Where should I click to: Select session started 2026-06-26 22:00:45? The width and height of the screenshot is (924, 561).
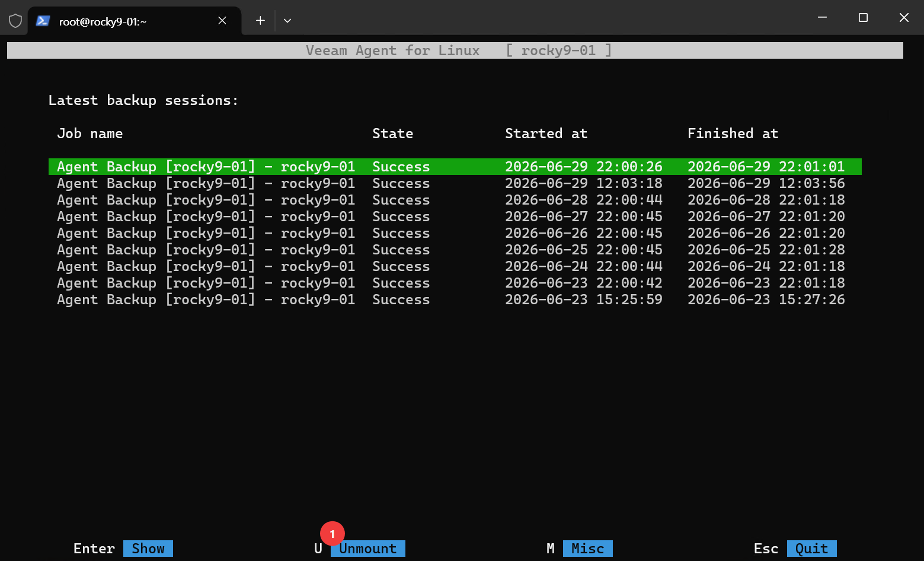point(455,233)
